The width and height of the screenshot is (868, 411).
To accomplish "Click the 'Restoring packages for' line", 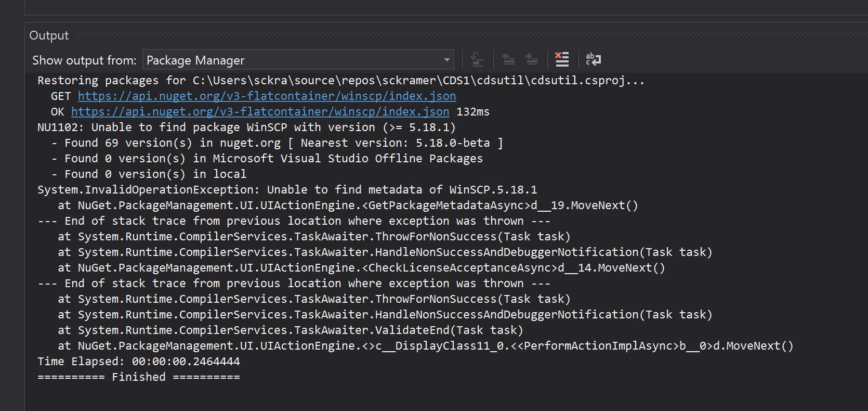I will click(x=340, y=81).
